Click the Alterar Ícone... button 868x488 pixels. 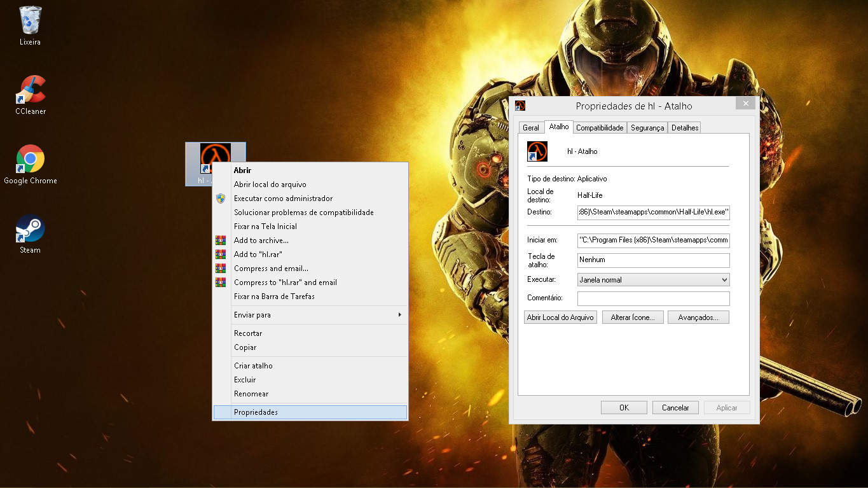tap(633, 317)
